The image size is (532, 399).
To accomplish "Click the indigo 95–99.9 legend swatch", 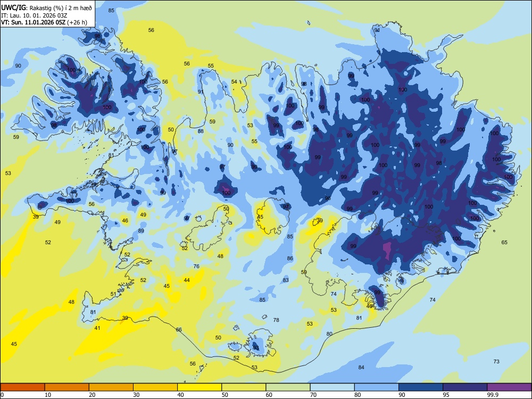I will click(465, 387).
